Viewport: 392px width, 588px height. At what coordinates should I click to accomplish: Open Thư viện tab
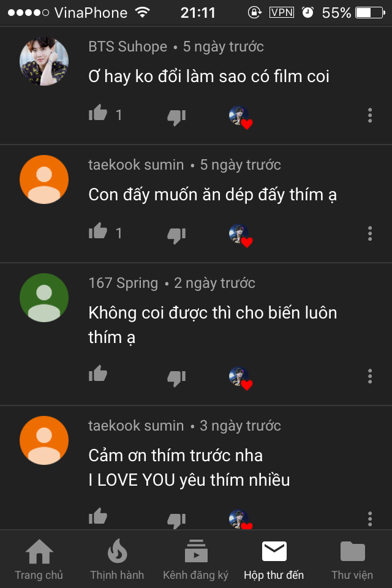(x=352, y=559)
